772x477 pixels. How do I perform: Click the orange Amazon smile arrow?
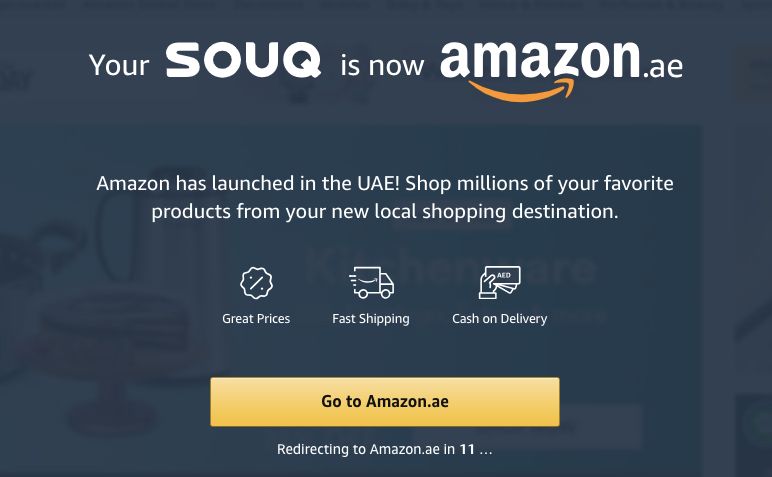pyautogui.click(x=522, y=89)
